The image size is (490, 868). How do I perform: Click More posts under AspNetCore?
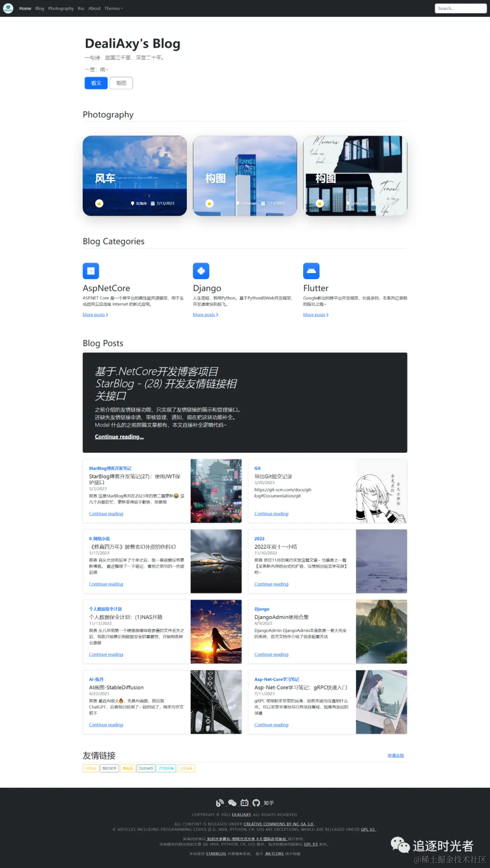95,315
